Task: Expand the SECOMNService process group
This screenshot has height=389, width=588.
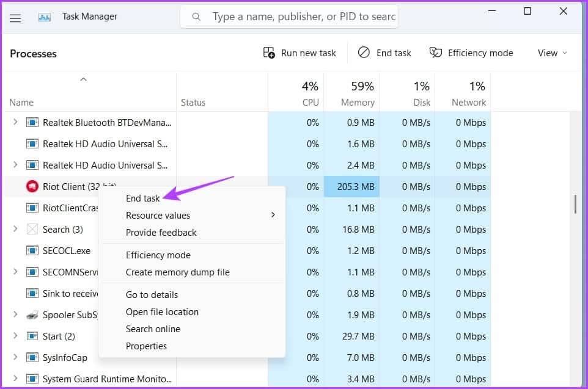Action: click(x=15, y=271)
